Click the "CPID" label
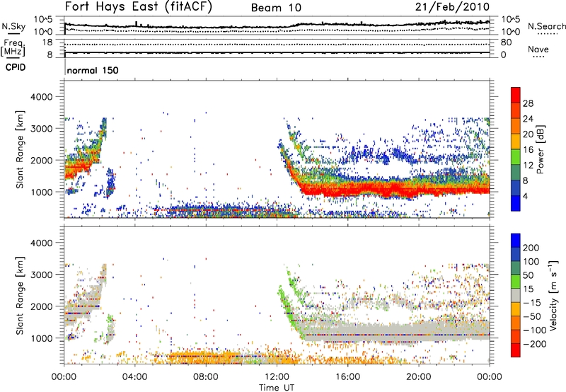Viewport: 566px width, 392px height. click(16, 67)
